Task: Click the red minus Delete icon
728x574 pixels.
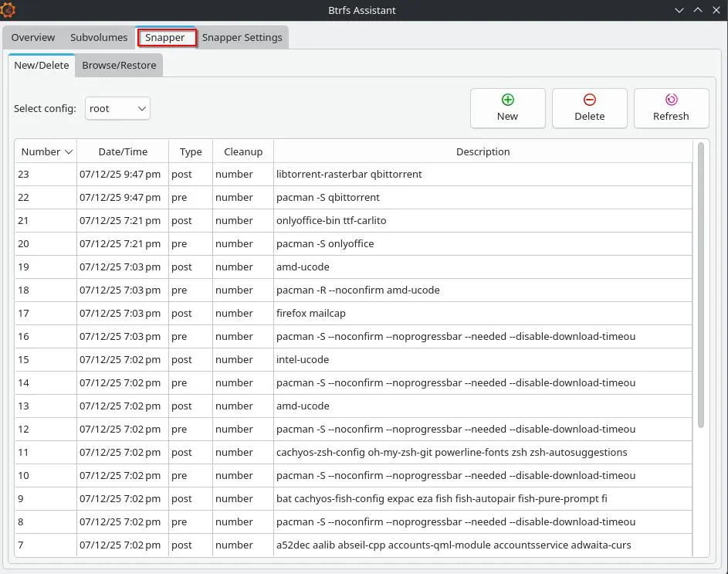Action: (589, 100)
